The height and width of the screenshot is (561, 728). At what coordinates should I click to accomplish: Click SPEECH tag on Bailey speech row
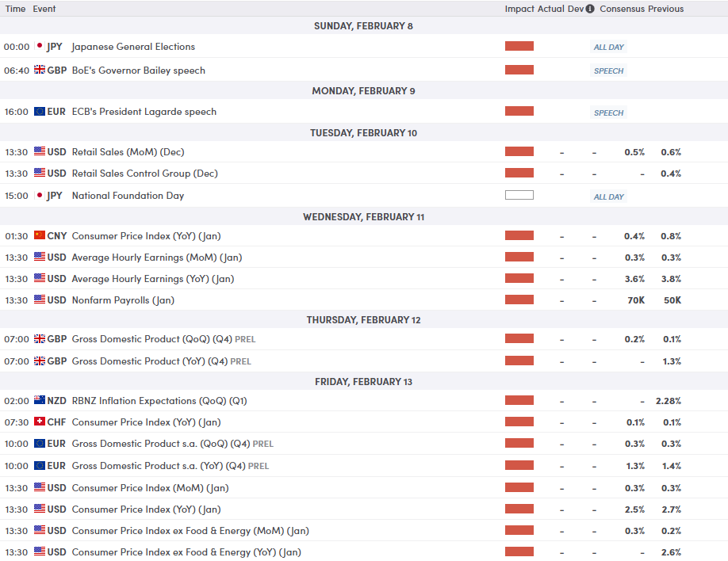[x=609, y=71]
